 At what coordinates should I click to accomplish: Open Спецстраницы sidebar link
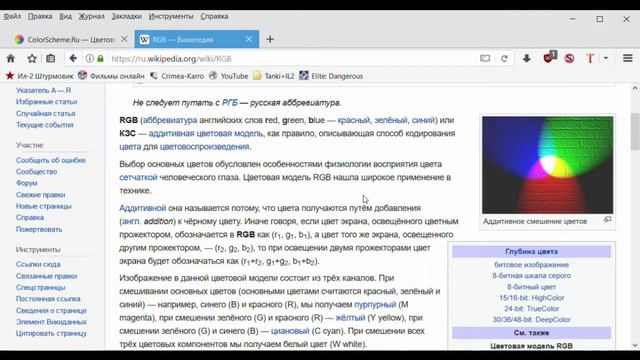click(x=41, y=287)
